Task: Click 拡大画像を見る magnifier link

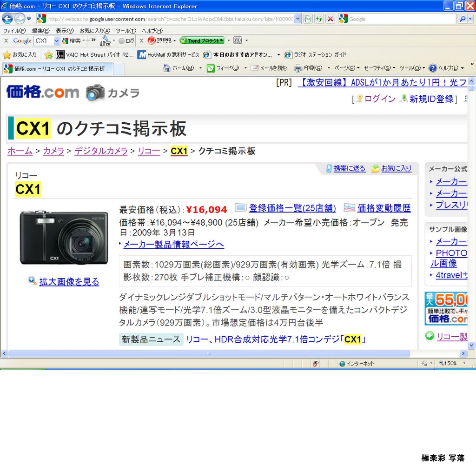Action: (x=64, y=281)
